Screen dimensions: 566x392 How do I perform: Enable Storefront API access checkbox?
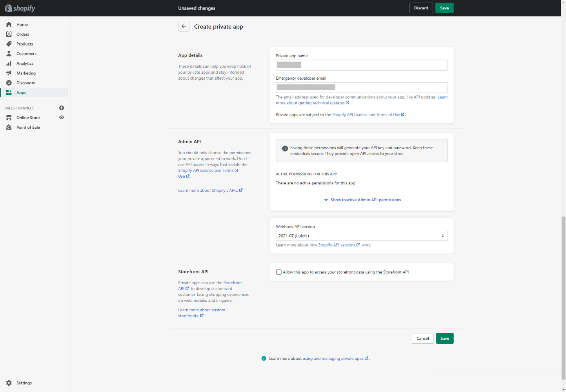(x=279, y=272)
